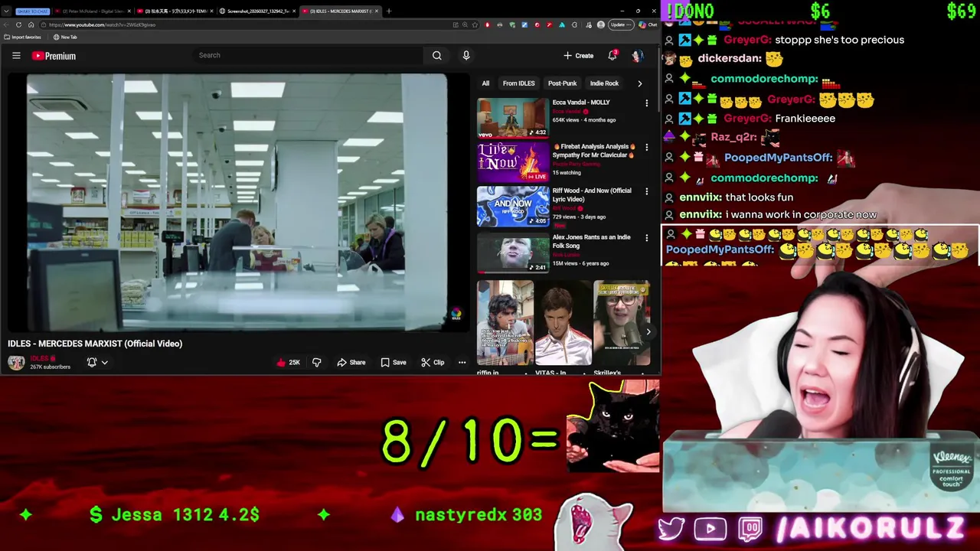Open the IDLES channel name link
This screenshot has width=980, height=551.
click(40, 358)
